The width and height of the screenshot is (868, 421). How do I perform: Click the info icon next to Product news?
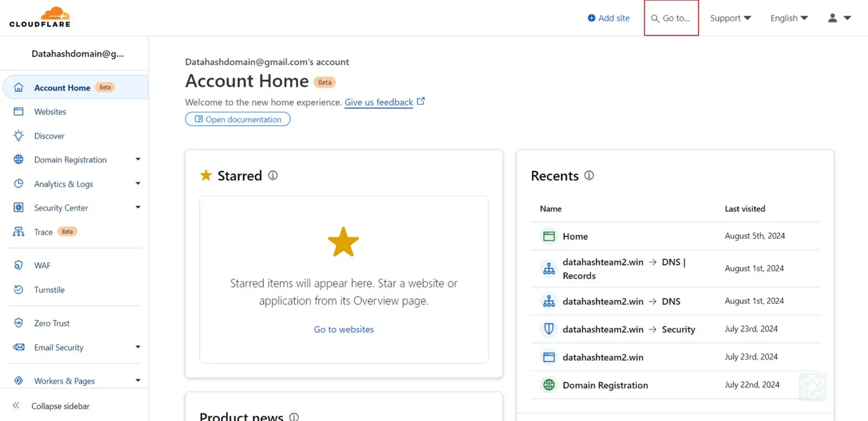tap(294, 417)
